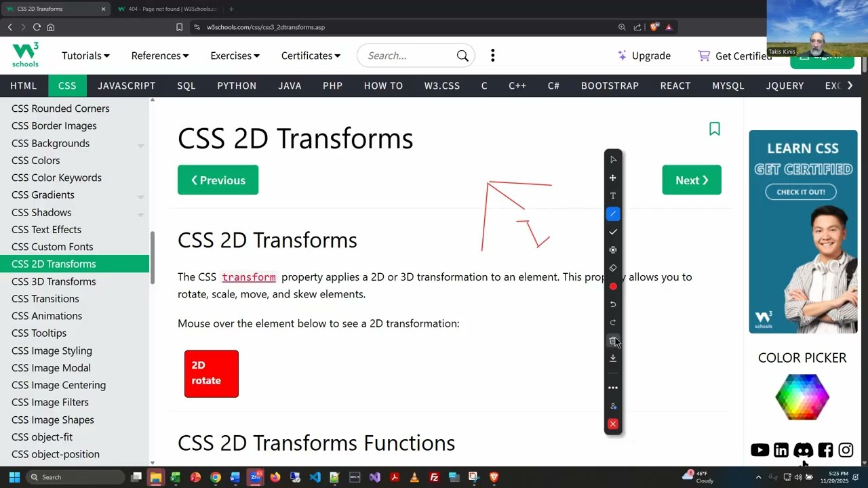The width and height of the screenshot is (868, 488).
Task: Open W3Schools Facebook link
Action: pos(825,450)
